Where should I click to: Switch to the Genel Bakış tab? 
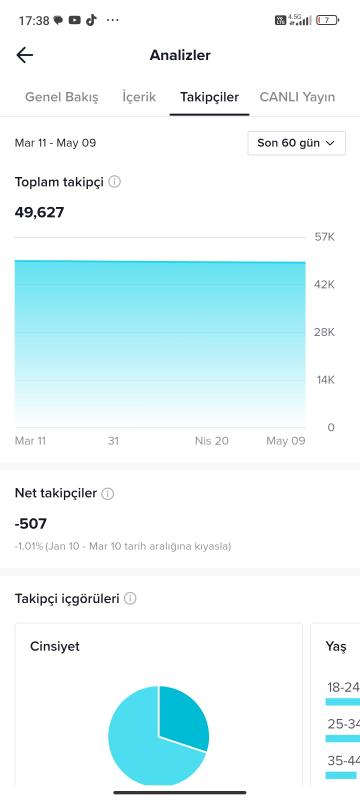[62, 97]
